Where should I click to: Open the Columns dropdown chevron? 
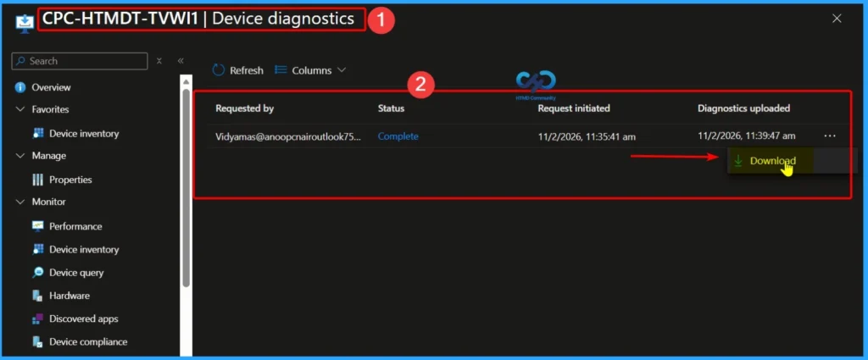coord(342,70)
